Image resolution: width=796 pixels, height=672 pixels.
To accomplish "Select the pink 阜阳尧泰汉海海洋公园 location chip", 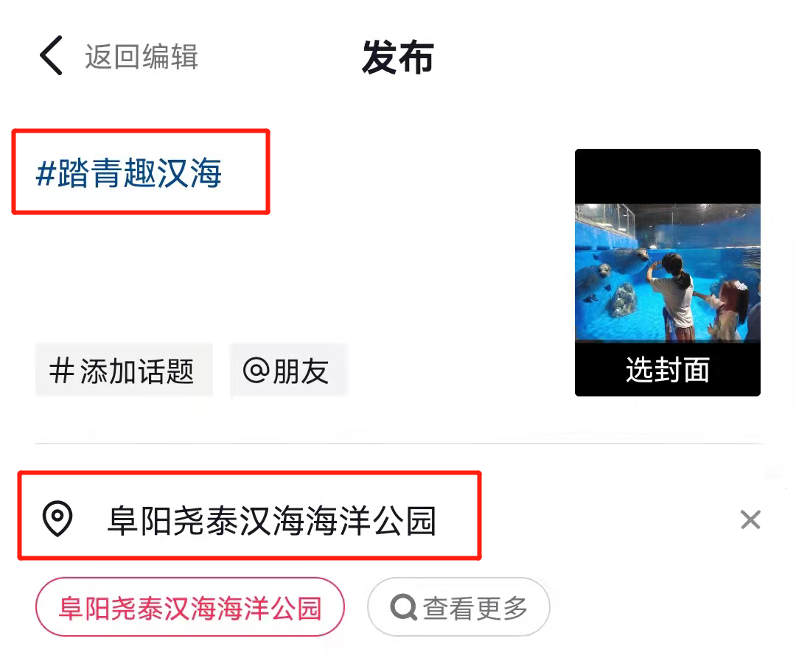I will [190, 607].
